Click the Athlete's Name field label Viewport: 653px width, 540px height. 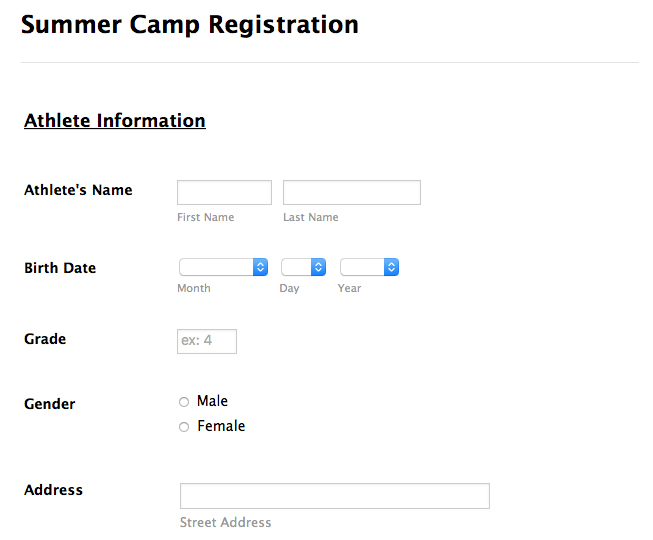[78, 190]
